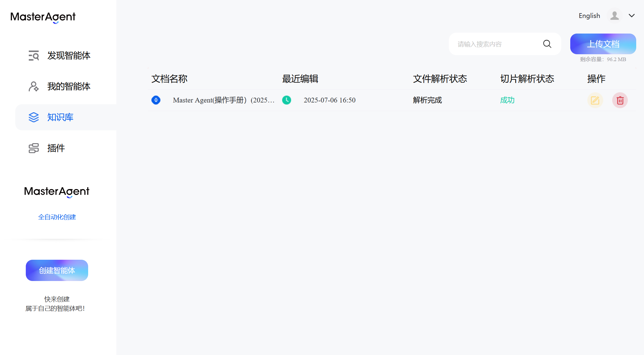Click the 全自动化创建 link

[x=57, y=217]
